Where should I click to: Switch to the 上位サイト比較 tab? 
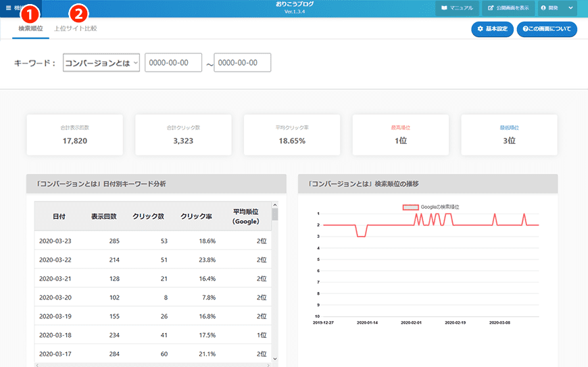(x=76, y=29)
